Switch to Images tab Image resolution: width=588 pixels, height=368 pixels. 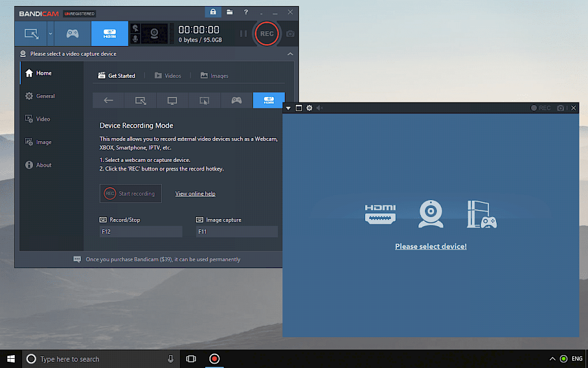click(214, 75)
